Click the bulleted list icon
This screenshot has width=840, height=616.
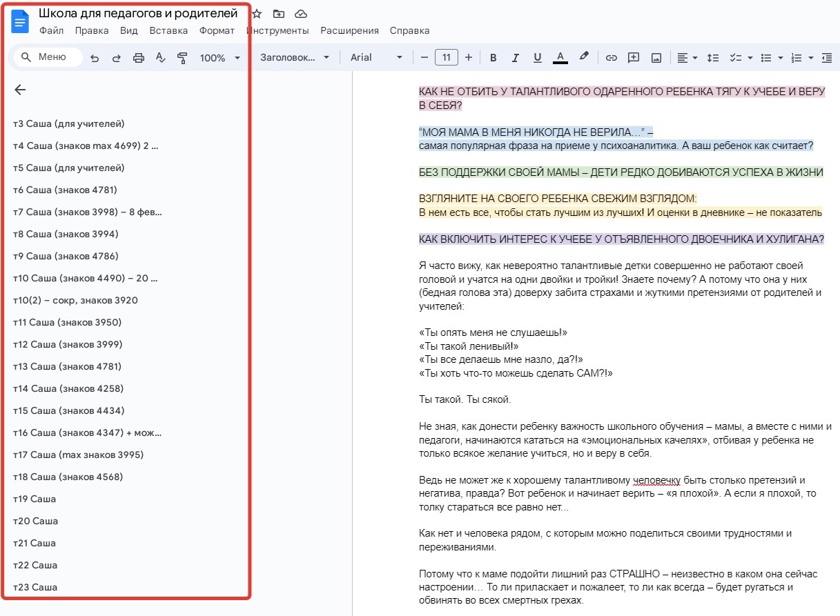[x=765, y=58]
